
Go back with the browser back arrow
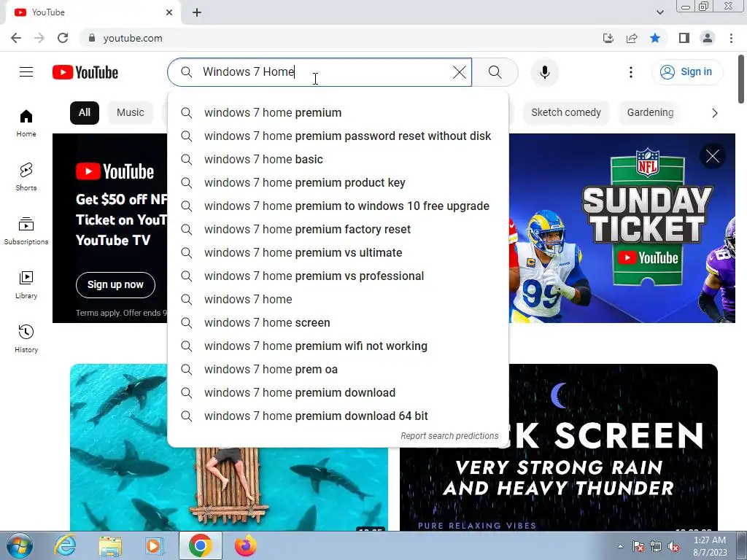point(16,38)
